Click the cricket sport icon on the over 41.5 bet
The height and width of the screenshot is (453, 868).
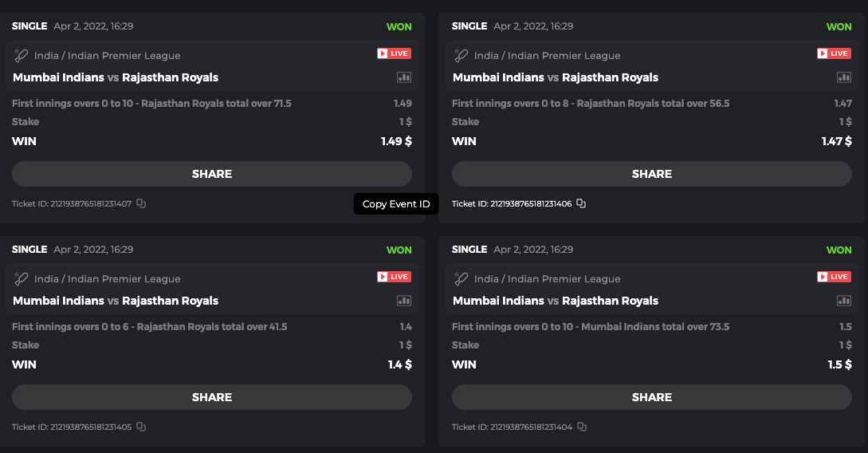[x=22, y=279]
